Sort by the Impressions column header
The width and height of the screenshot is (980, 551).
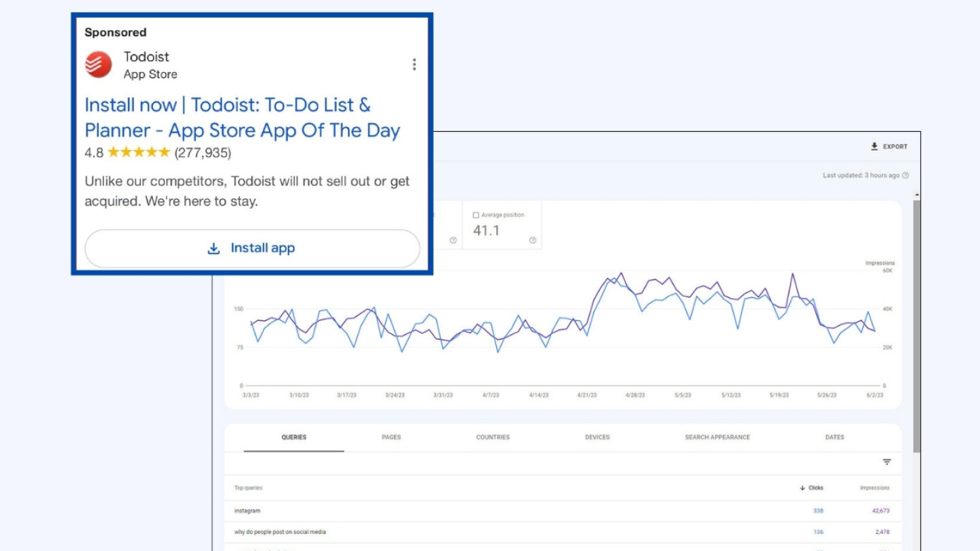(875, 488)
